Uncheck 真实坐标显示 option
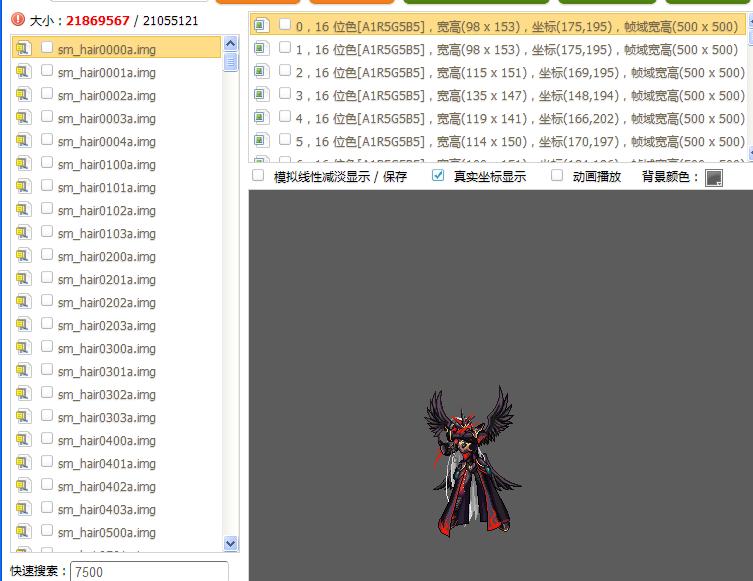This screenshot has width=753, height=581. coord(437,175)
